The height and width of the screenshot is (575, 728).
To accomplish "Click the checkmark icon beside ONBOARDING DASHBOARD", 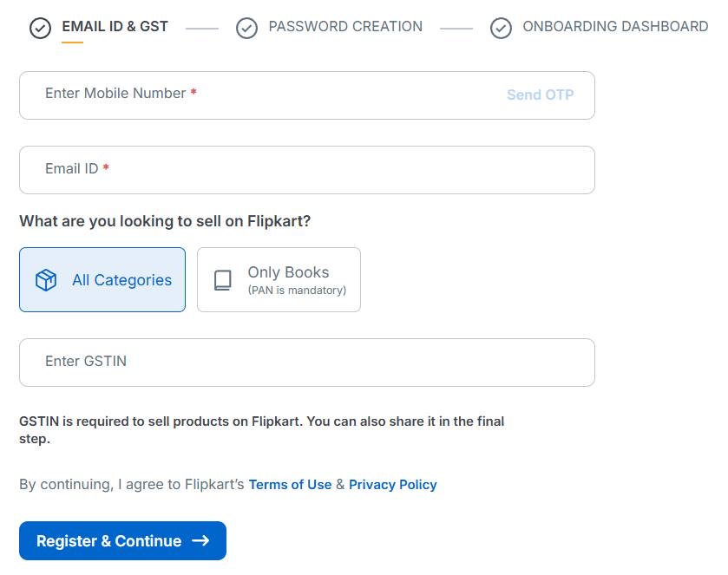I will click(x=501, y=27).
